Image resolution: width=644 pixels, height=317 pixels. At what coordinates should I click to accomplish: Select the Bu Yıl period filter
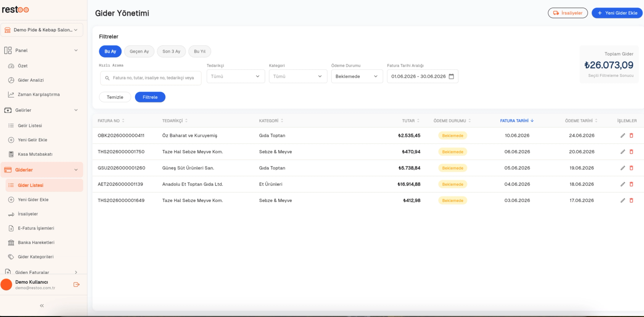click(200, 51)
